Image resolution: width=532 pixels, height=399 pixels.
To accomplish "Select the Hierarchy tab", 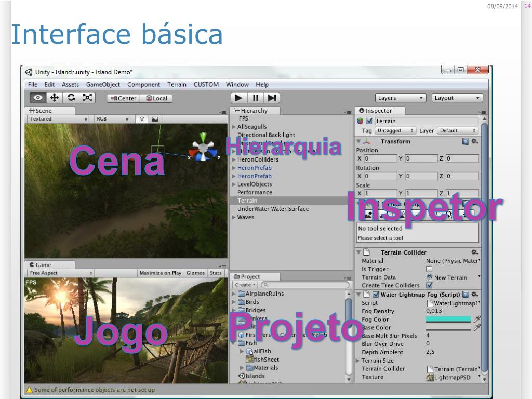I will pyautogui.click(x=255, y=111).
